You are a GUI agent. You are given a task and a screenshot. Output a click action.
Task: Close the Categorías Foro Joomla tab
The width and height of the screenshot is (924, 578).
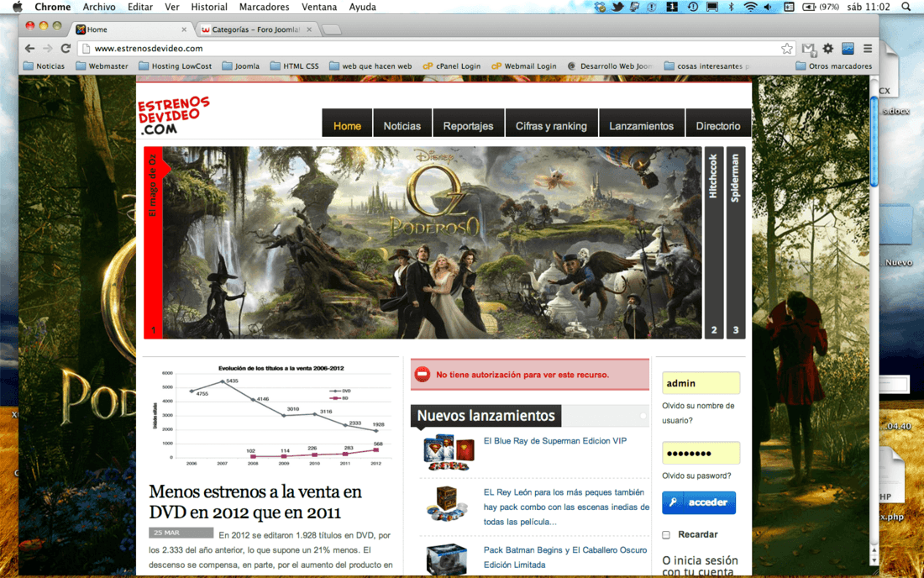309,29
